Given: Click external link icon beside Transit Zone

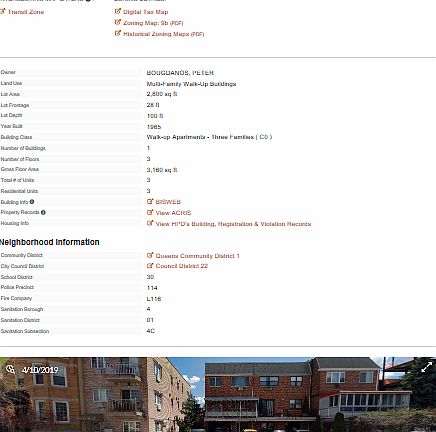Looking at the screenshot, I should [3, 11].
